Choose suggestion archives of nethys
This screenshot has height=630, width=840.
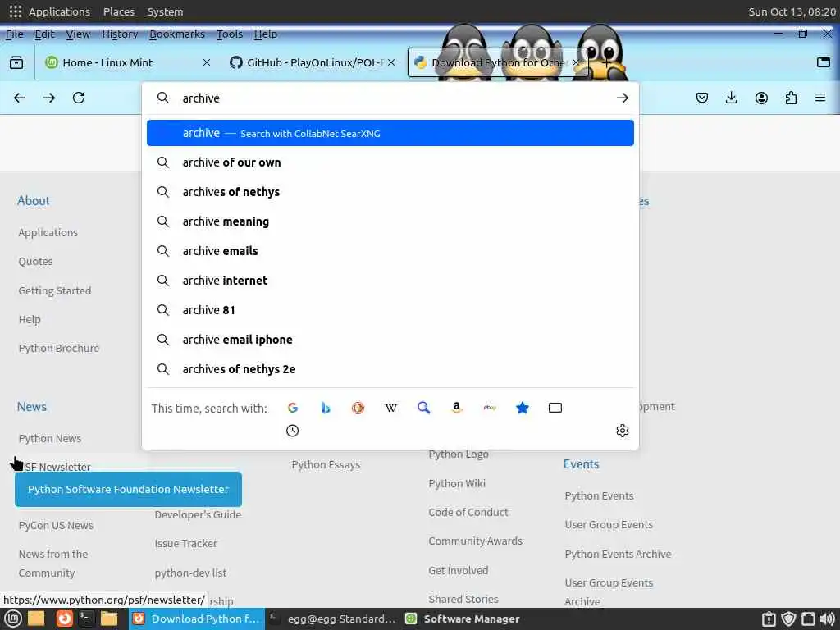390,192
